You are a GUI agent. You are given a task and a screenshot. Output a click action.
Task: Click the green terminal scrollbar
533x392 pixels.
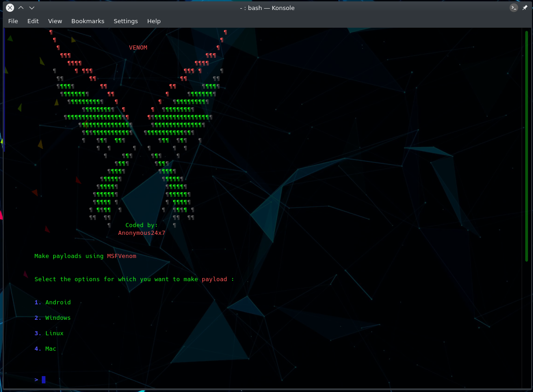click(x=527, y=146)
